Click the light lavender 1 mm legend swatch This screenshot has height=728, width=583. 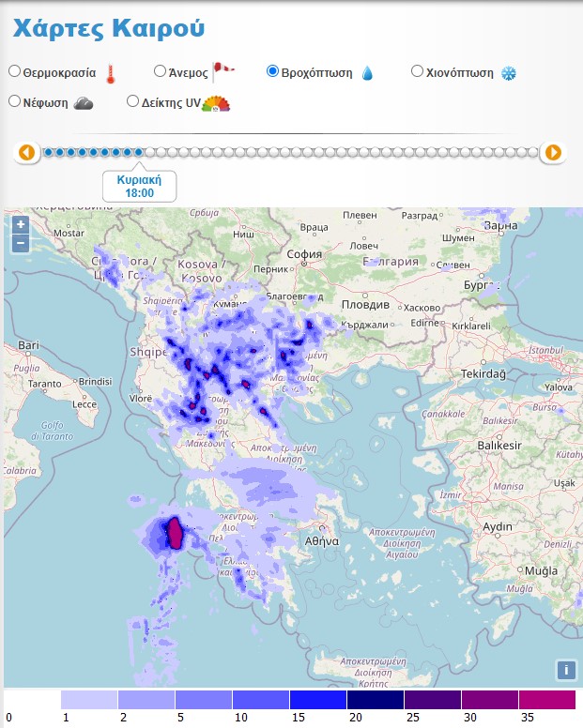[x=89, y=700]
